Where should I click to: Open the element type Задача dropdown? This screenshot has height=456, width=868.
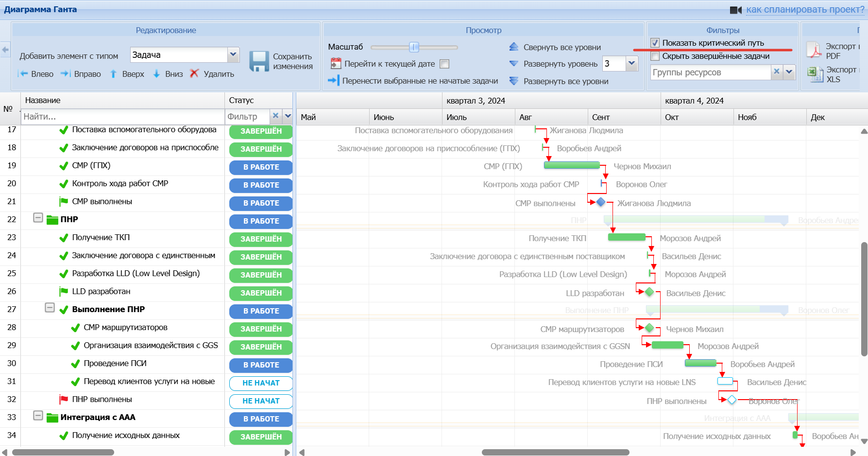click(233, 54)
